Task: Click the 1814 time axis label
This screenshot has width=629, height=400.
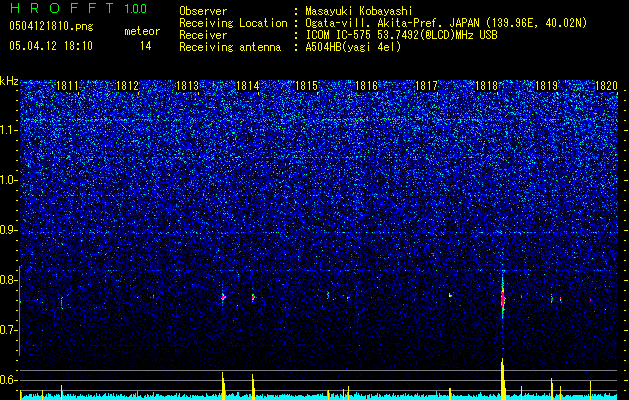Action: point(248,86)
